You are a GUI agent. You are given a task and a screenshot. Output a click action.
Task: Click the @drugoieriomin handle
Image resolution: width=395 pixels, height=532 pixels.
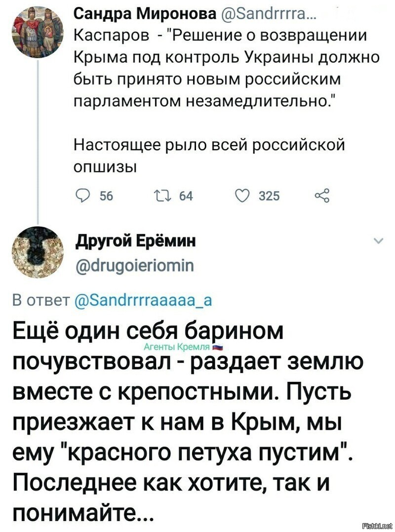click(135, 265)
